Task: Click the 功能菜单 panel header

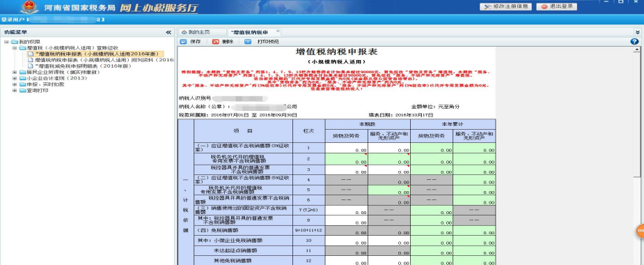Action: coord(88,32)
